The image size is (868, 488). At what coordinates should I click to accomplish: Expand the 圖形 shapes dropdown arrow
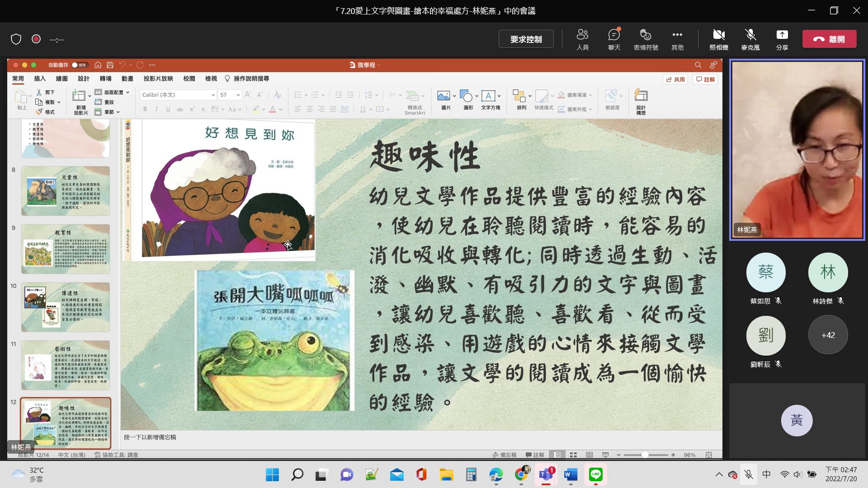coord(476,96)
